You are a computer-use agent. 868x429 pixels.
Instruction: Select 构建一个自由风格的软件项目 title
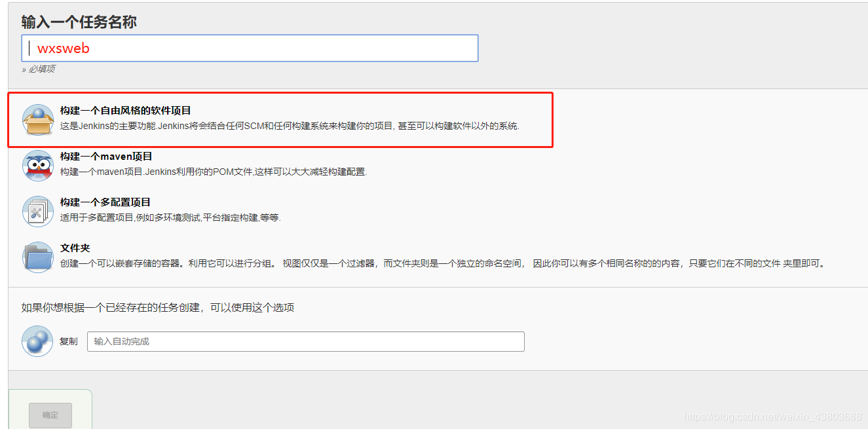point(126,111)
